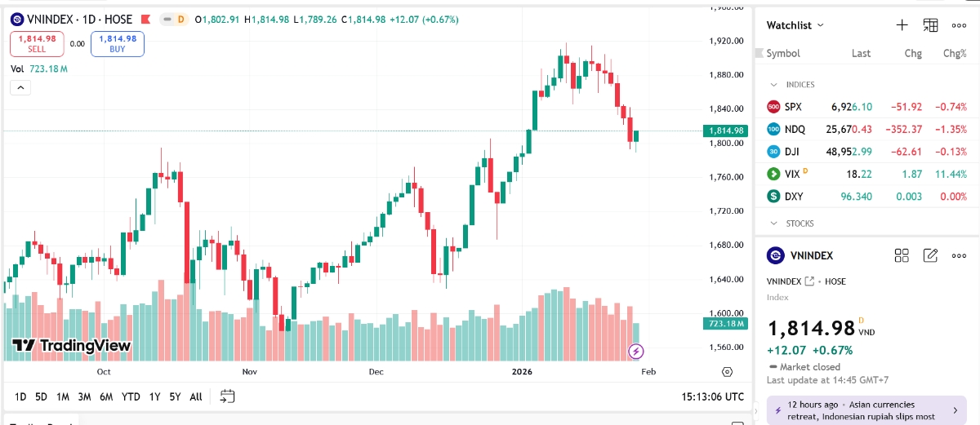Click the red flag beside HOSE
Viewport: 980px width, 425px height.
[x=145, y=20]
